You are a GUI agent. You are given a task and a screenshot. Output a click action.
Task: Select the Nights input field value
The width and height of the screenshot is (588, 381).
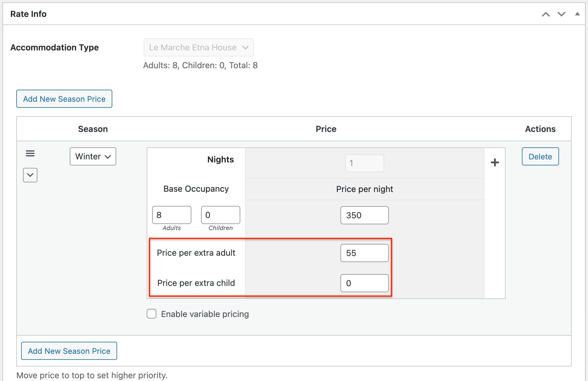[364, 163]
